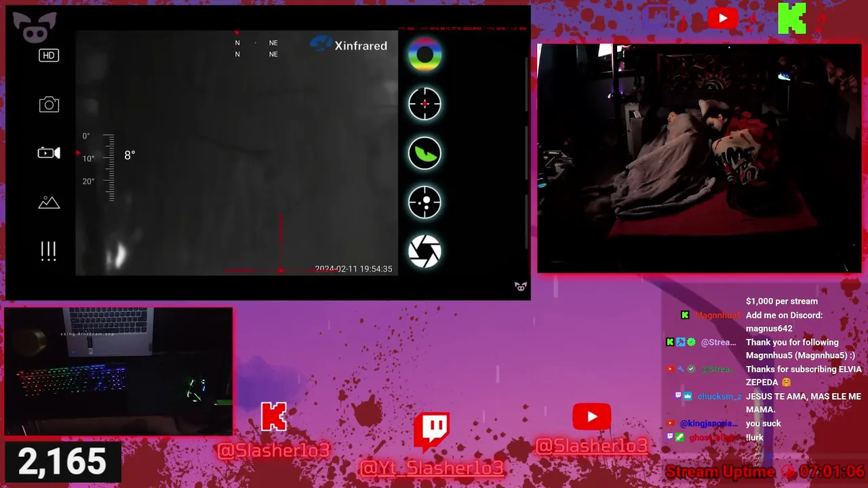Click the "Thanks for subscribing ELVIA" chat message
The height and width of the screenshot is (488, 868).
click(x=804, y=369)
